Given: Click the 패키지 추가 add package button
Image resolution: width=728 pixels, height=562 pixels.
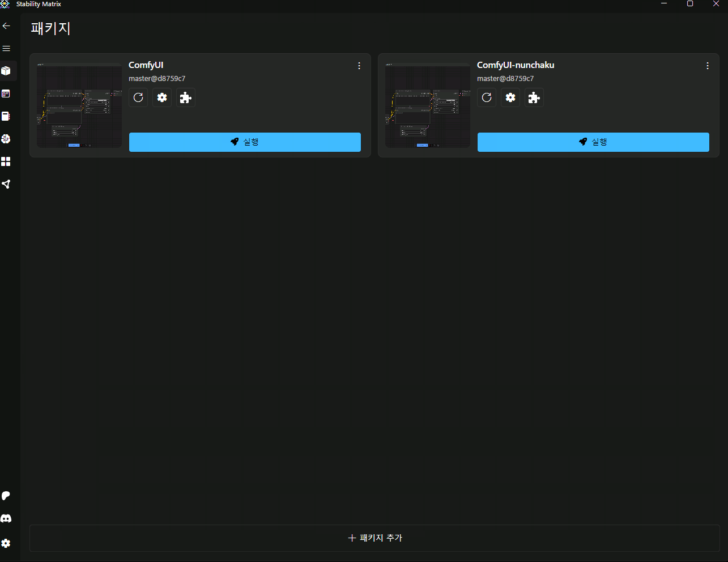Looking at the screenshot, I should pyautogui.click(x=374, y=538).
